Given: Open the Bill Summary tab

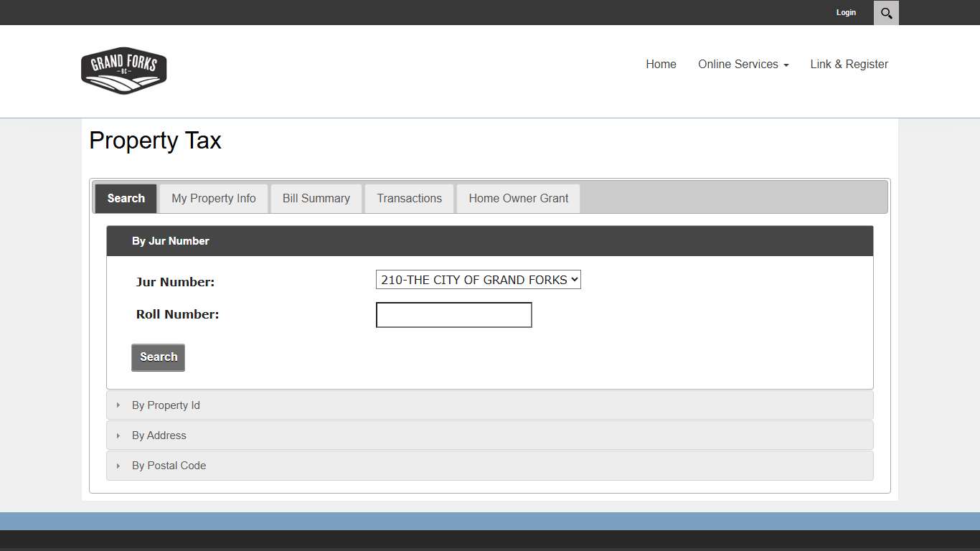Looking at the screenshot, I should pyautogui.click(x=316, y=198).
